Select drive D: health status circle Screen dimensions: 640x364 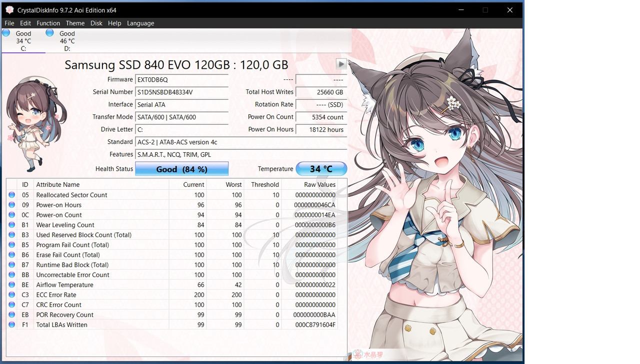(49, 32)
